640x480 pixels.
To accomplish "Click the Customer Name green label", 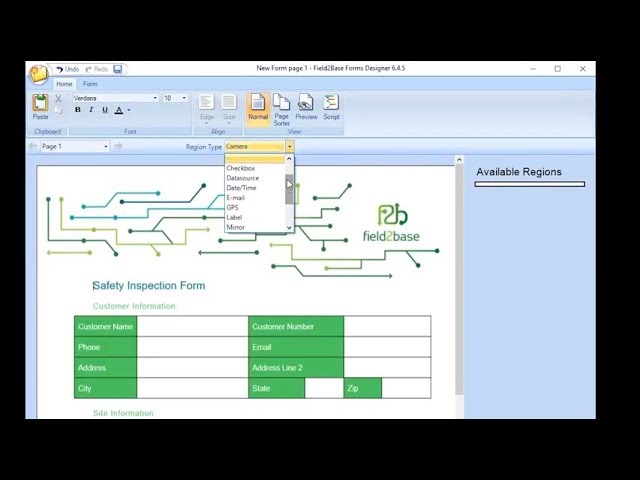I will click(x=105, y=327).
